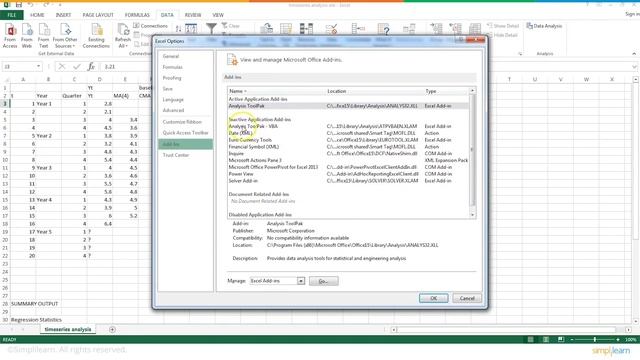The height and width of the screenshot is (360, 640).
Task: Click the SUMMARY OUTPUT cell
Action: tap(35, 304)
